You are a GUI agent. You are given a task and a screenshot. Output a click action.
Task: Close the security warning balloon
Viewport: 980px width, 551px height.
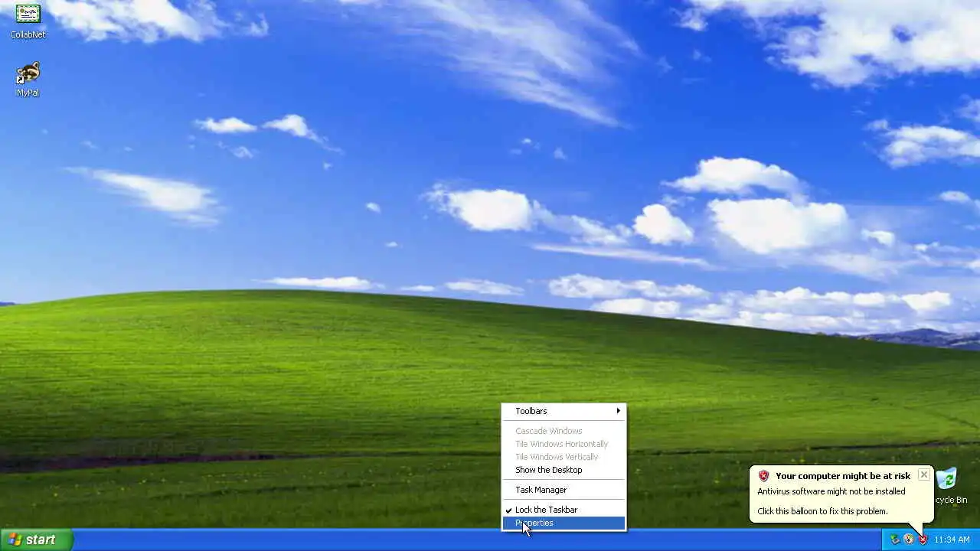pyautogui.click(x=923, y=474)
